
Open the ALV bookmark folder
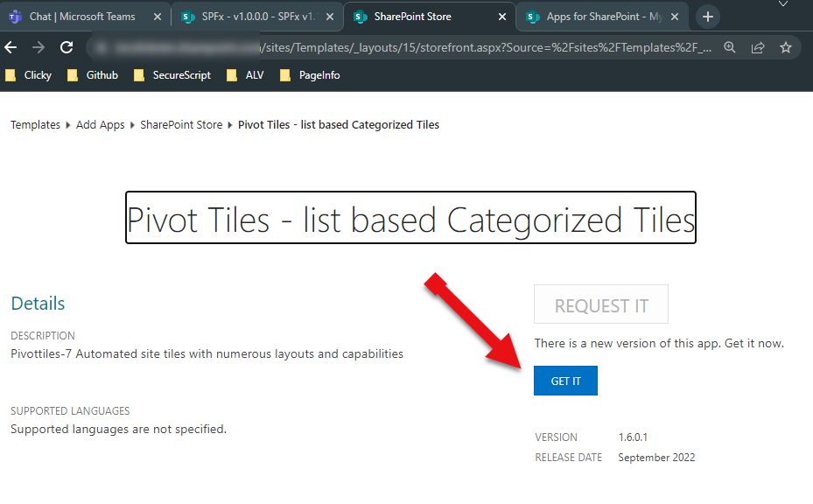coord(245,75)
